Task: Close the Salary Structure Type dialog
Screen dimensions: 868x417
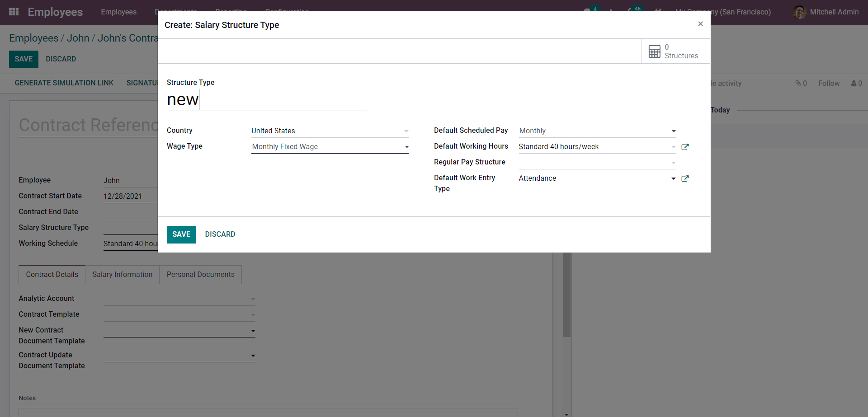Action: (x=700, y=24)
